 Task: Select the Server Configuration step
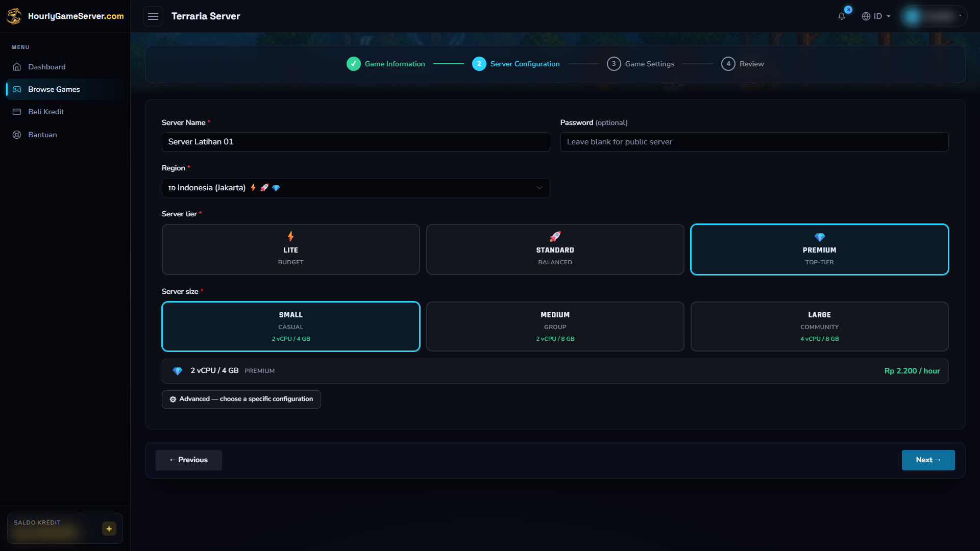516,64
